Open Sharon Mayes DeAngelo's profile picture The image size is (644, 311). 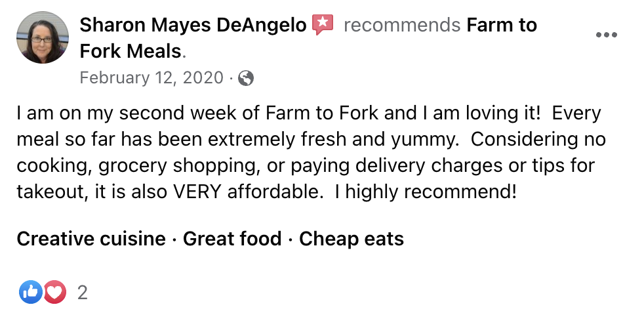(x=43, y=37)
